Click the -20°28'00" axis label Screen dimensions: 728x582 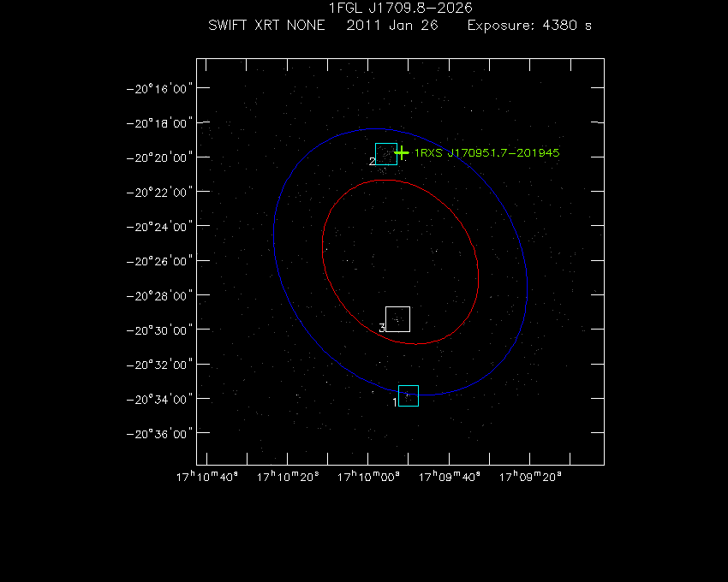click(159, 295)
